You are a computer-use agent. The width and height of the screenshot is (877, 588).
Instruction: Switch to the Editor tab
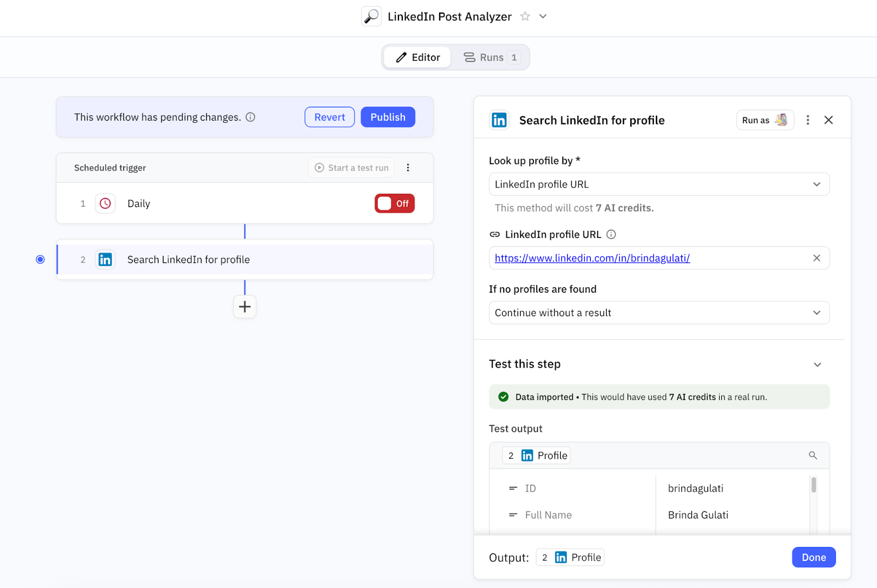(x=418, y=58)
